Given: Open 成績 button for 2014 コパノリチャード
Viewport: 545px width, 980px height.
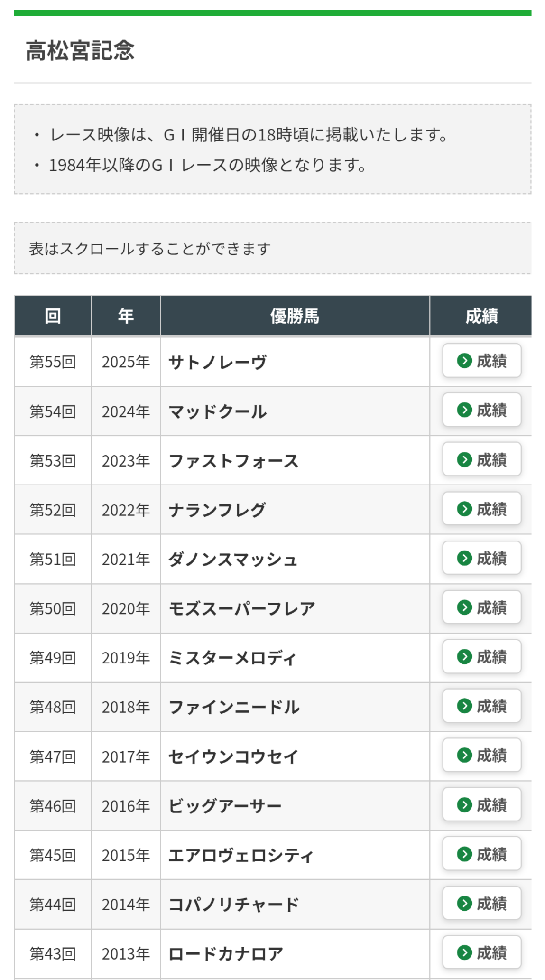Looking at the screenshot, I should [x=481, y=904].
